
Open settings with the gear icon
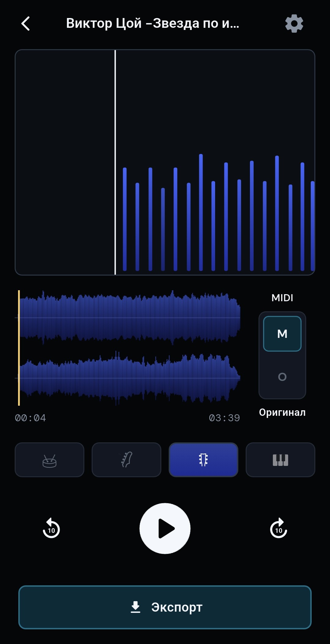[x=294, y=24]
